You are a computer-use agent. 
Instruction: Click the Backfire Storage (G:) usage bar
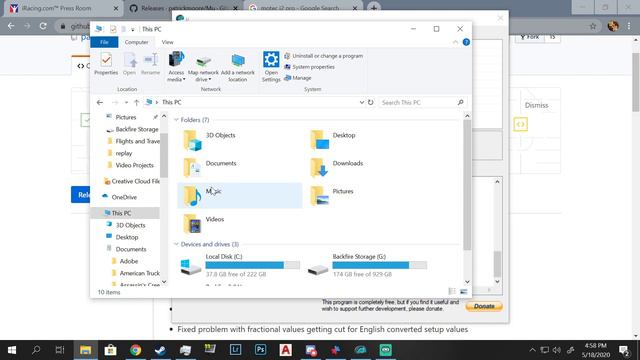380,265
